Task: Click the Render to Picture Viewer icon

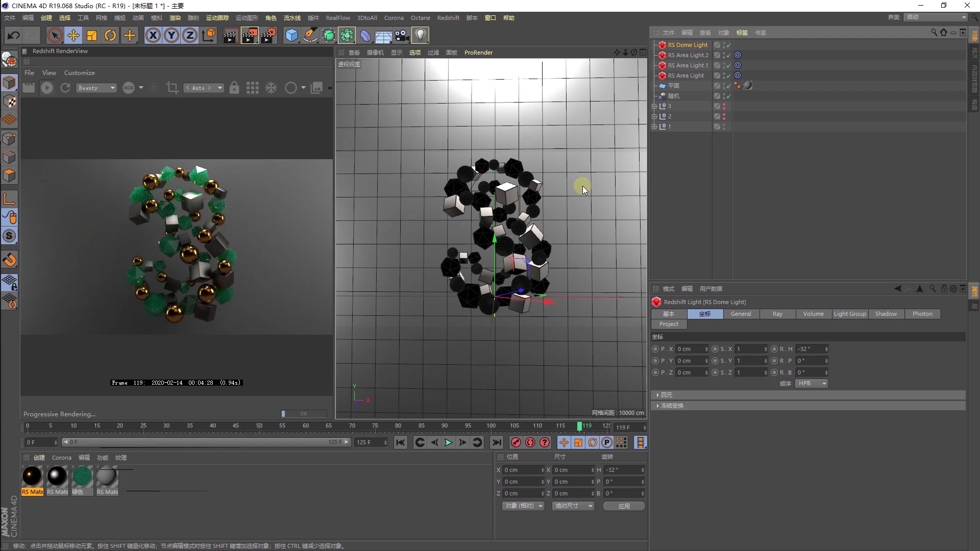Action: point(250,35)
